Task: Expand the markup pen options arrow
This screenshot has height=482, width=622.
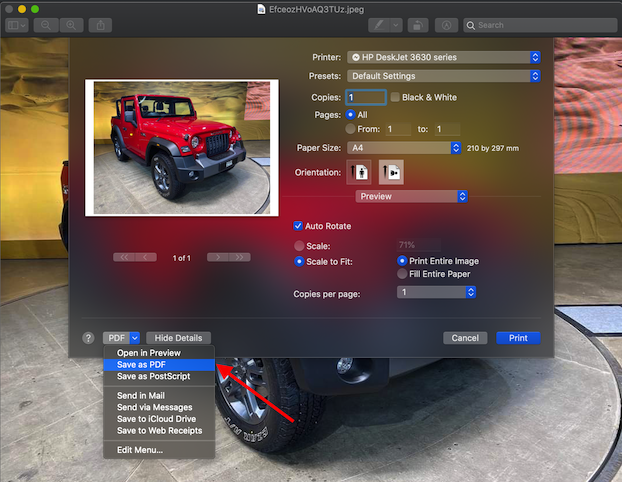Action: coord(396,25)
